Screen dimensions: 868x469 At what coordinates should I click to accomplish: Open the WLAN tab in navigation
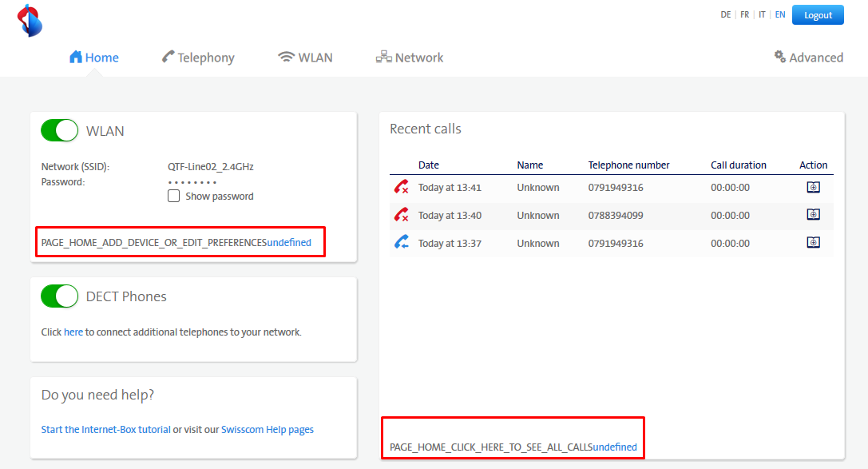pos(305,58)
